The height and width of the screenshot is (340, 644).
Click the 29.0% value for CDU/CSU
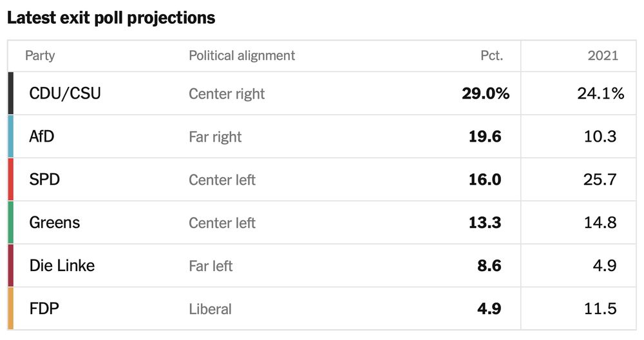click(x=486, y=93)
